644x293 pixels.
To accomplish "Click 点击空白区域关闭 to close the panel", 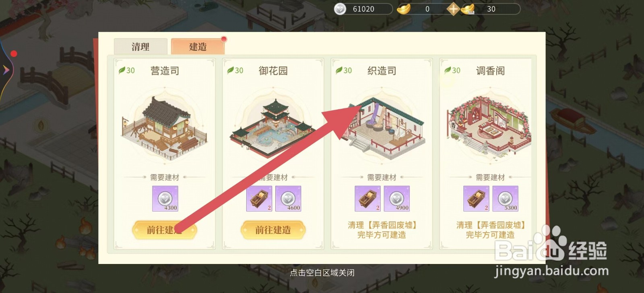I will 322,273.
